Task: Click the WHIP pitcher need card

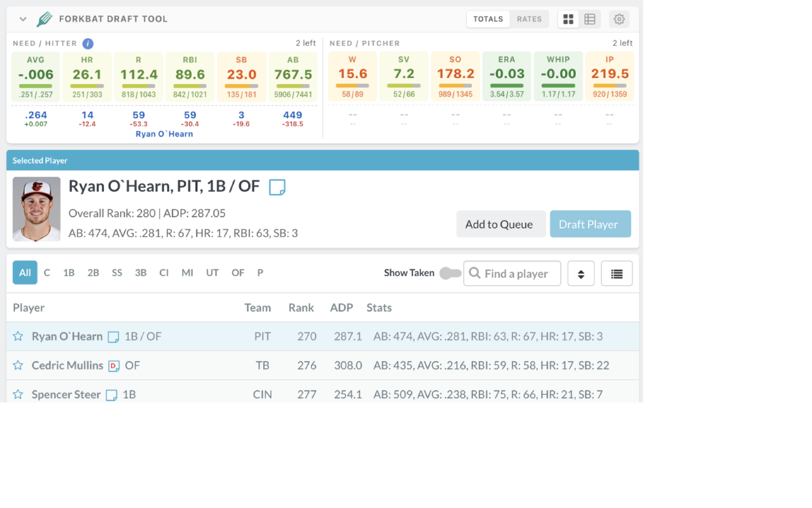Action: point(558,77)
